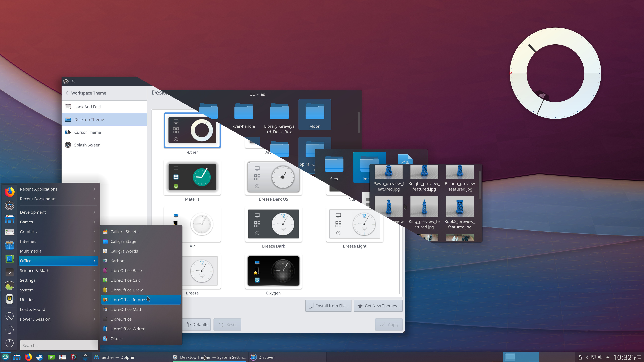Click the Install from File button

click(x=328, y=306)
